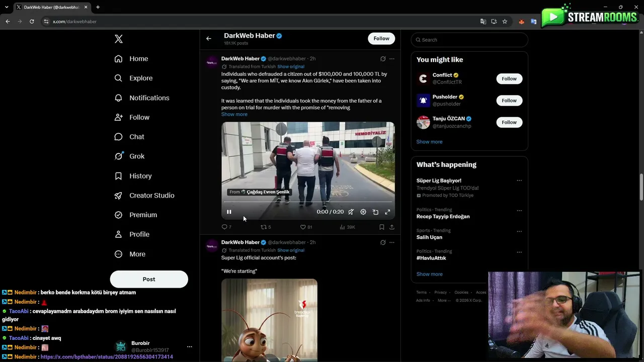Open options for Süper Lig Başlıyor trend
This screenshot has height=362, width=644.
pos(519,180)
